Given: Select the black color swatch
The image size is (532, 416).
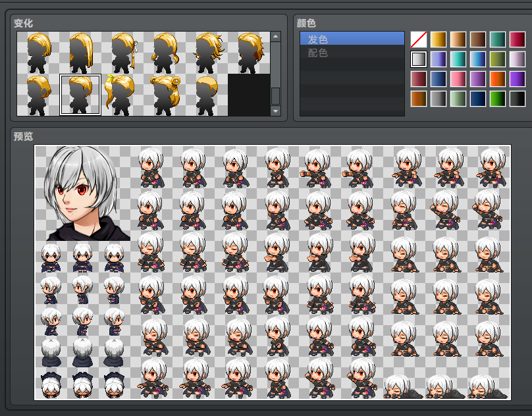Looking at the screenshot, I should coord(518,99).
